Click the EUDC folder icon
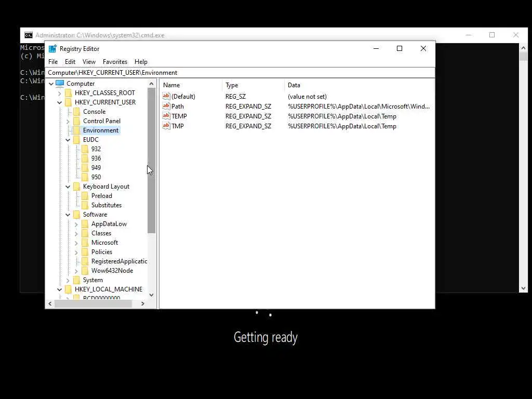The width and height of the screenshot is (532, 399). point(77,139)
